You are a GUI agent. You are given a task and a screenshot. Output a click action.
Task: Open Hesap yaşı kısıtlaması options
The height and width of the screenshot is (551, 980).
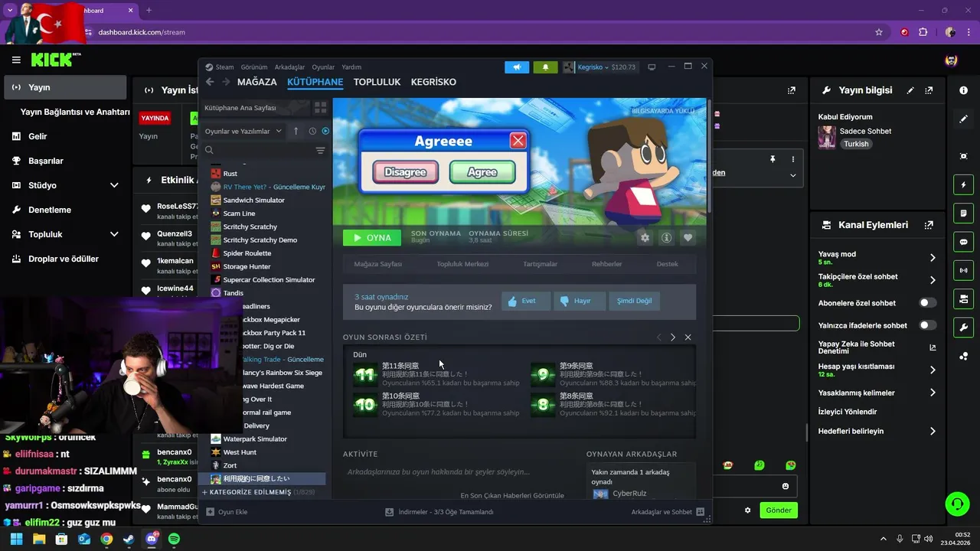(877, 370)
